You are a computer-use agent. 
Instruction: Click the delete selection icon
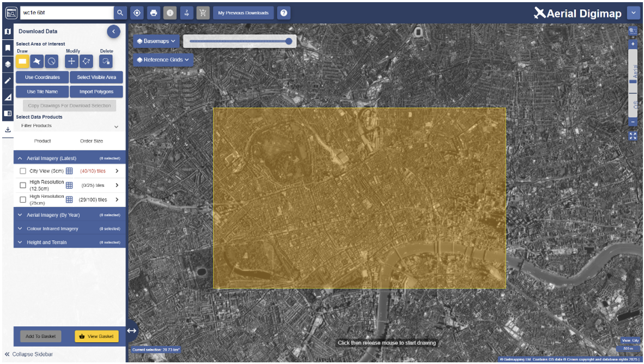[x=106, y=62]
